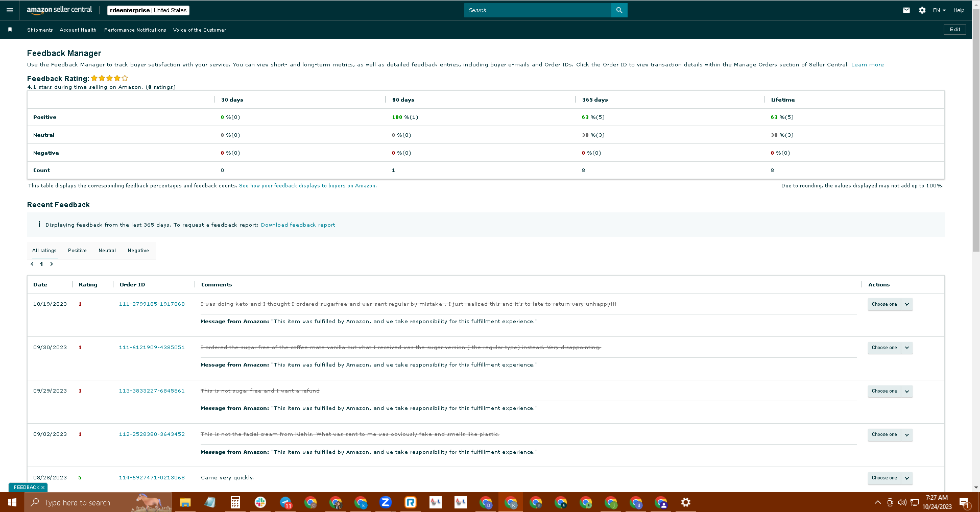Open Shipments from the favorites bar

tap(40, 30)
